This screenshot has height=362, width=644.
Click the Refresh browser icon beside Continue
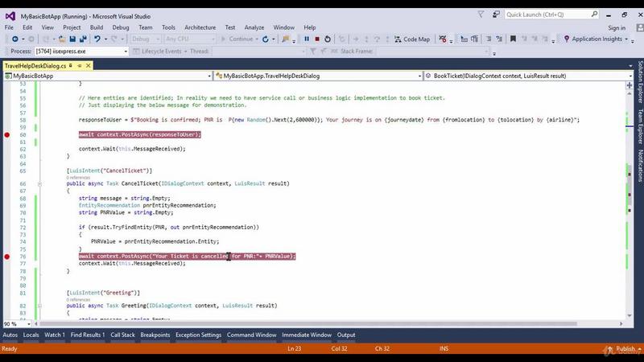click(x=266, y=39)
